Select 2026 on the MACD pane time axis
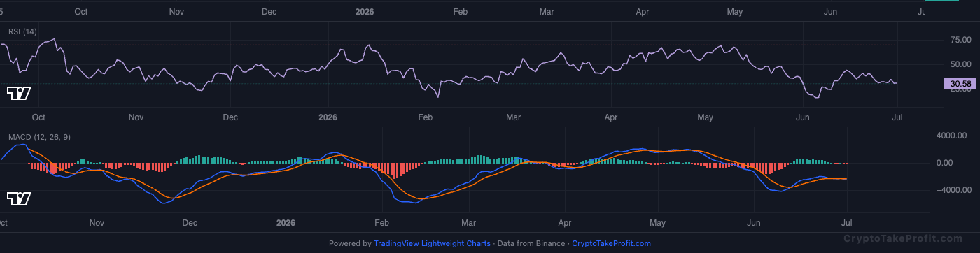Image resolution: width=980 pixels, height=253 pixels. (286, 223)
